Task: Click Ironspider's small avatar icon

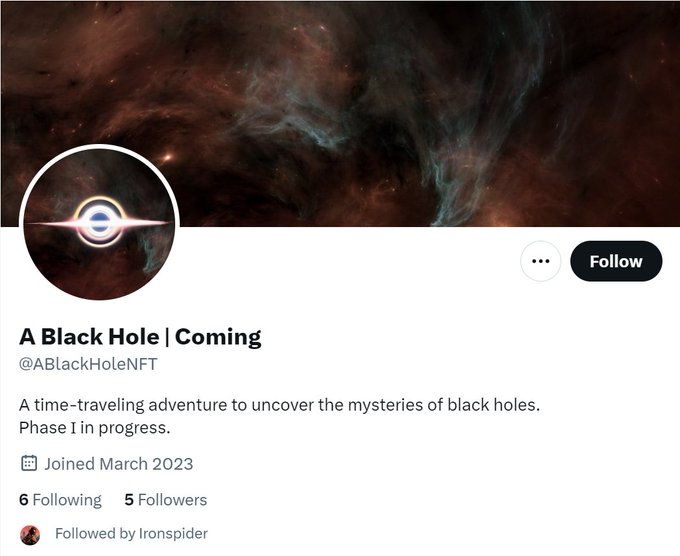Action: (30, 534)
